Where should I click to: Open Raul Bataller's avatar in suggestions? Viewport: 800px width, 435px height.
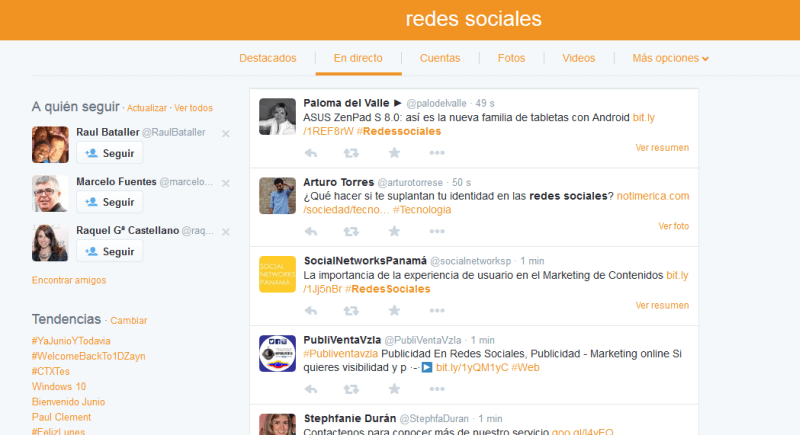tap(50, 145)
